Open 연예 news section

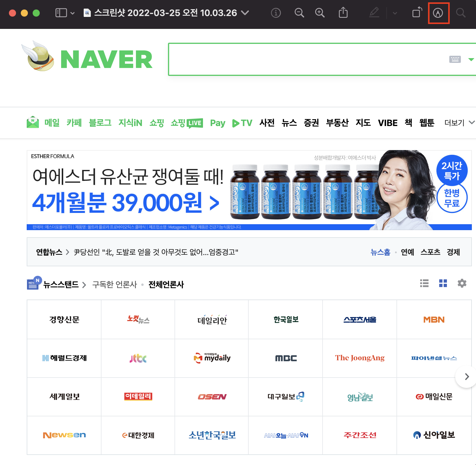tap(407, 252)
